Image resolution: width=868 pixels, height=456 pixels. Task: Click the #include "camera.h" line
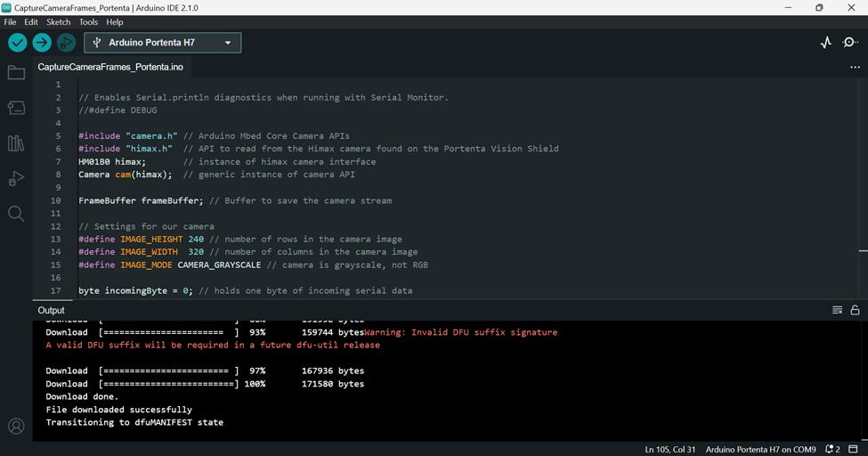[215, 135]
